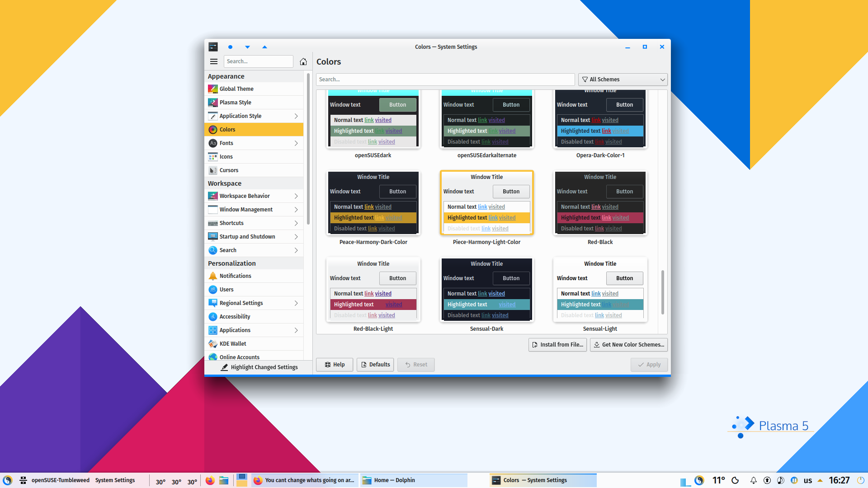Click the night color moon tray icon
Screen dimensions: 868x488
(x=735, y=480)
